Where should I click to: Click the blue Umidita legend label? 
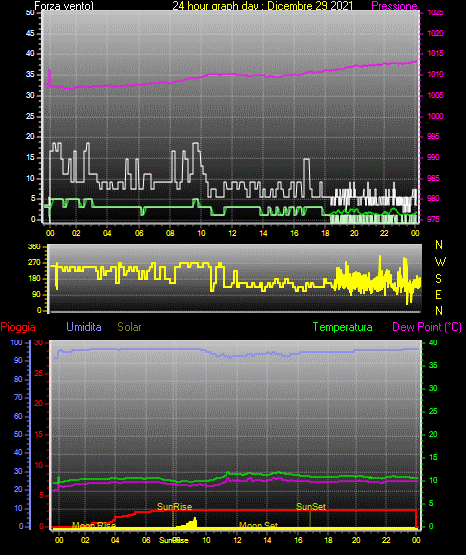click(x=84, y=327)
